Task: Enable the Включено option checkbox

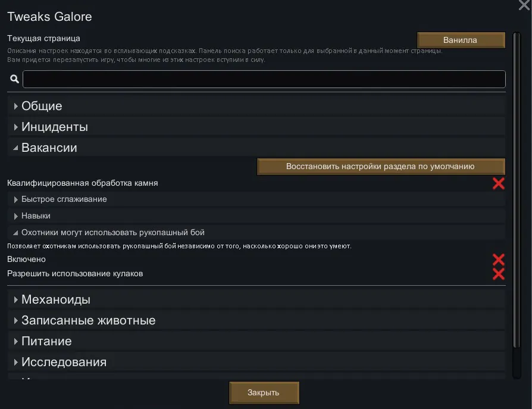Action: tap(499, 260)
